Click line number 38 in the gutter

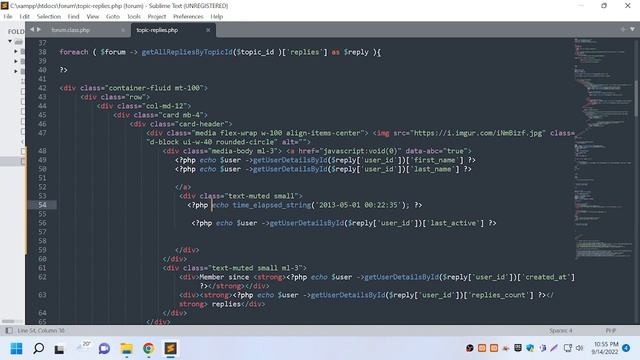[x=42, y=52]
